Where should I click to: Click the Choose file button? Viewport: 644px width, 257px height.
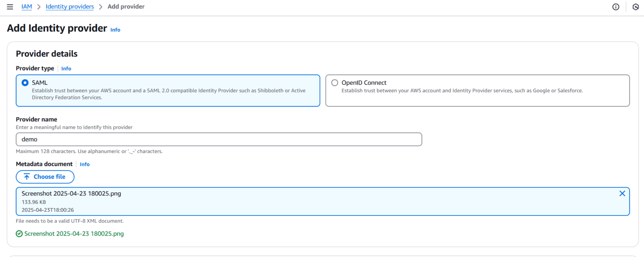pos(45,177)
